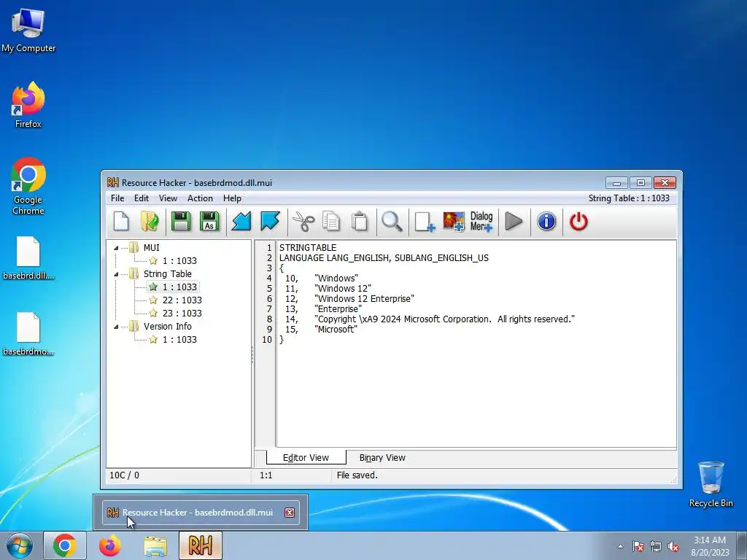Click the Save As floppy icon
This screenshot has width=747, height=560.
(209, 222)
